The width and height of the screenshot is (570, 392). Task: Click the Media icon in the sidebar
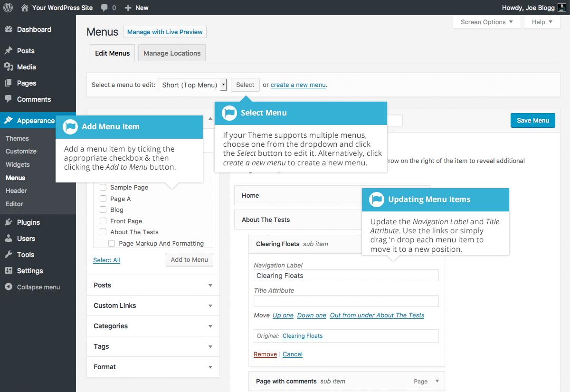(x=9, y=67)
